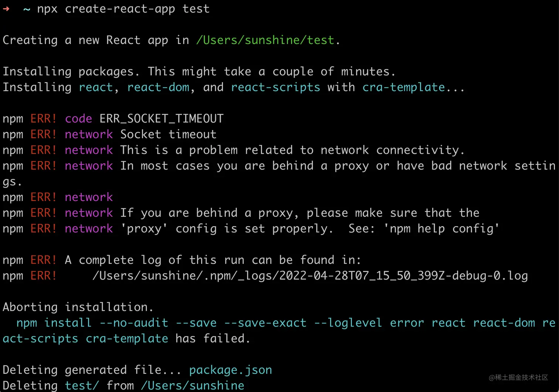The height and width of the screenshot is (392, 559).
Task: Click the 'network connectivity.' text
Action: click(x=392, y=150)
